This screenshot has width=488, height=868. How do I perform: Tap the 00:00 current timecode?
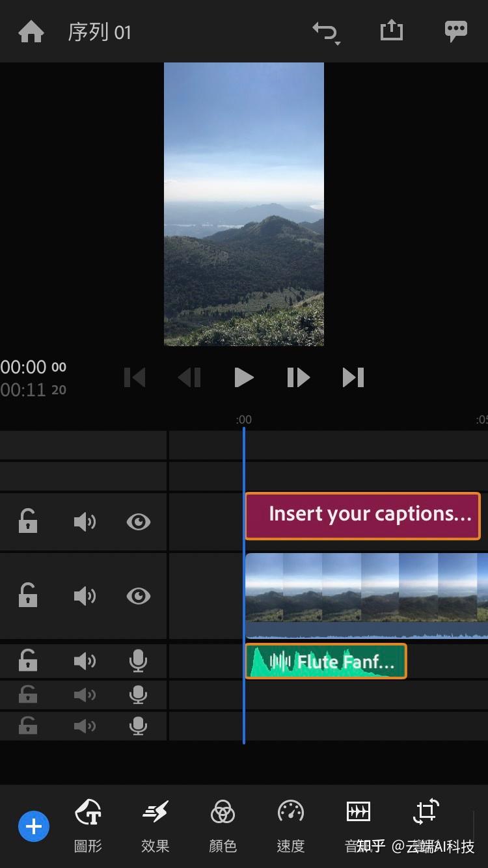click(33, 367)
